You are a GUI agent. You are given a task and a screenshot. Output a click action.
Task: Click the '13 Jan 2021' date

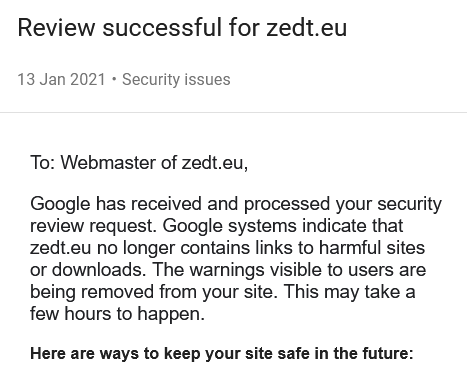point(61,80)
